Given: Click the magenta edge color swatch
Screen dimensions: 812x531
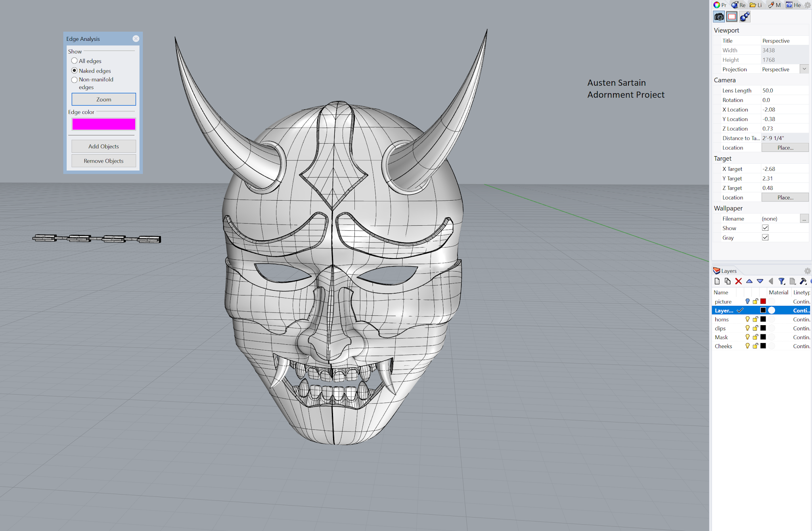Looking at the screenshot, I should click(103, 124).
